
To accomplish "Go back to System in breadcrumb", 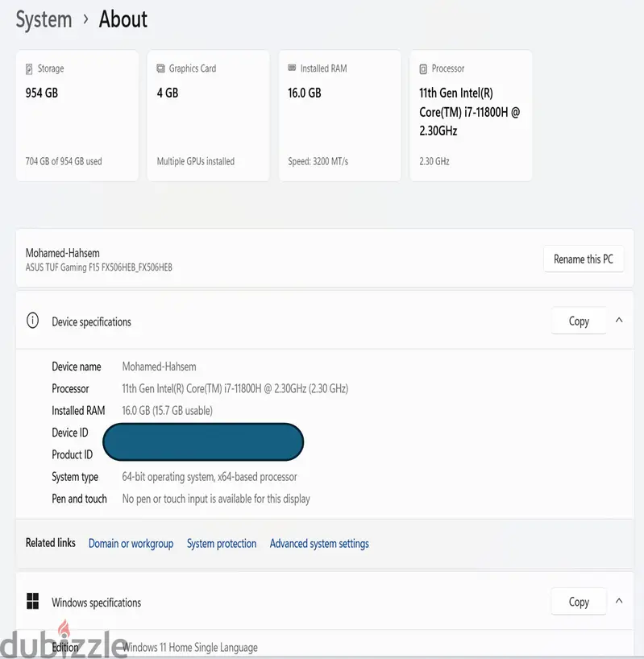I will (x=44, y=19).
